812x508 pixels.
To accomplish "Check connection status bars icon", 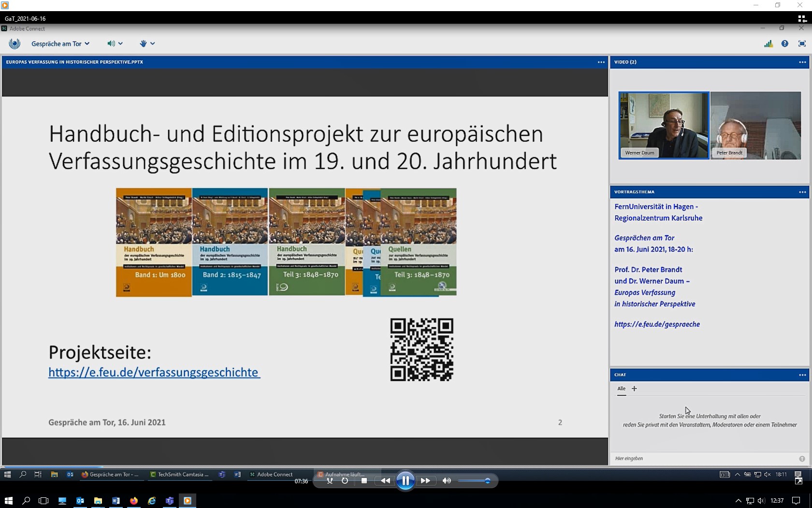I will 768,44.
